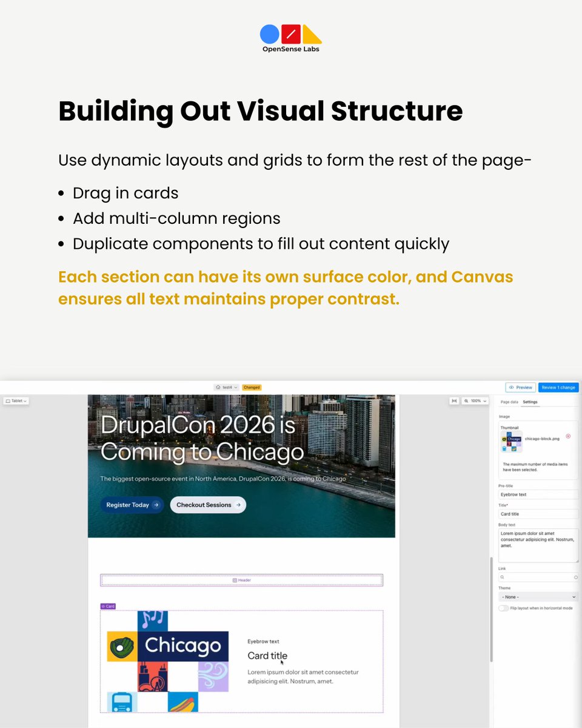The image size is (582, 728).
Task: Select the Chicago card image on canvas
Action: click(168, 661)
